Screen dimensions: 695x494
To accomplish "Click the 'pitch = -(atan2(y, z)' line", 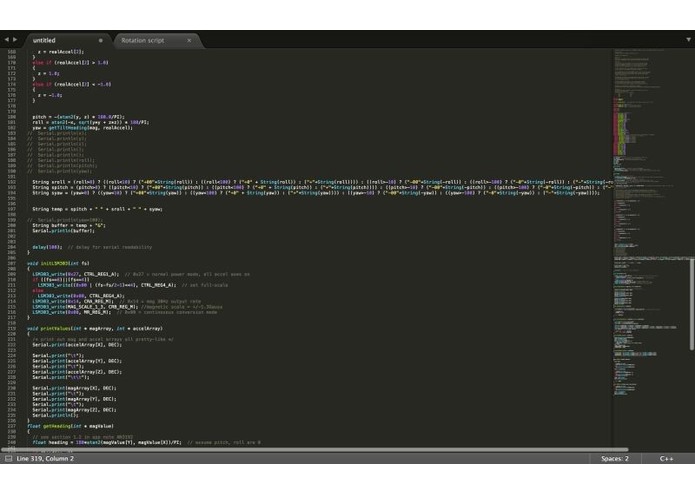I will tap(78, 117).
